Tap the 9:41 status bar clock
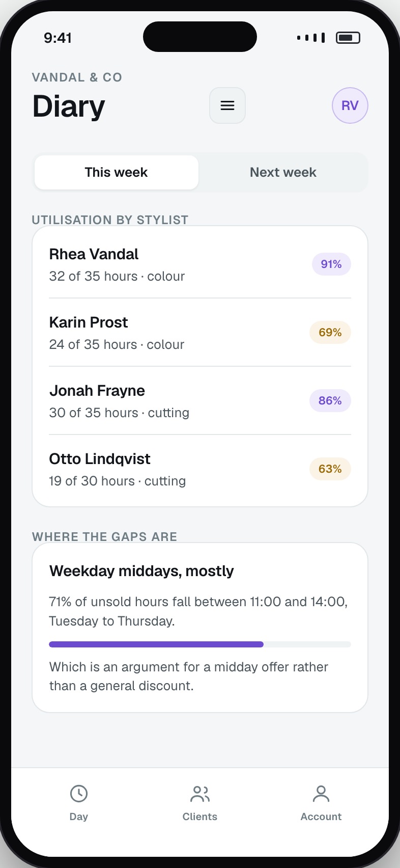Viewport: 400px width, 868px height. 58,38
